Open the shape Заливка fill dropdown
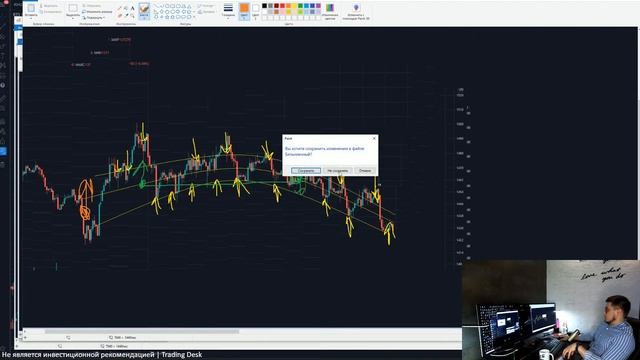The image size is (640, 360). pyautogui.click(x=206, y=12)
